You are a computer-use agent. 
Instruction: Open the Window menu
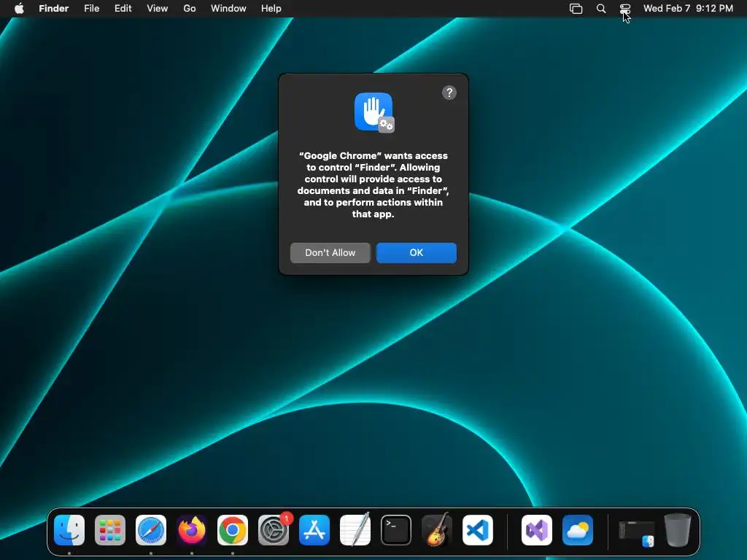tap(228, 9)
